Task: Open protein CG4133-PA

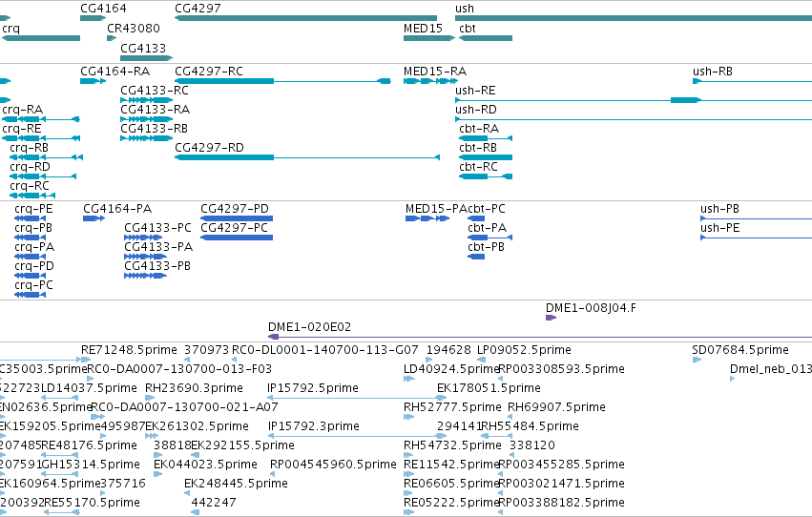Action: click(x=158, y=247)
